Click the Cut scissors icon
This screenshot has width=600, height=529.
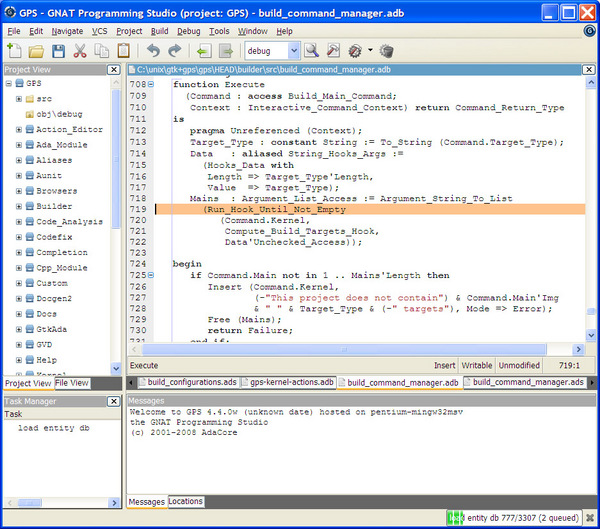(80, 50)
